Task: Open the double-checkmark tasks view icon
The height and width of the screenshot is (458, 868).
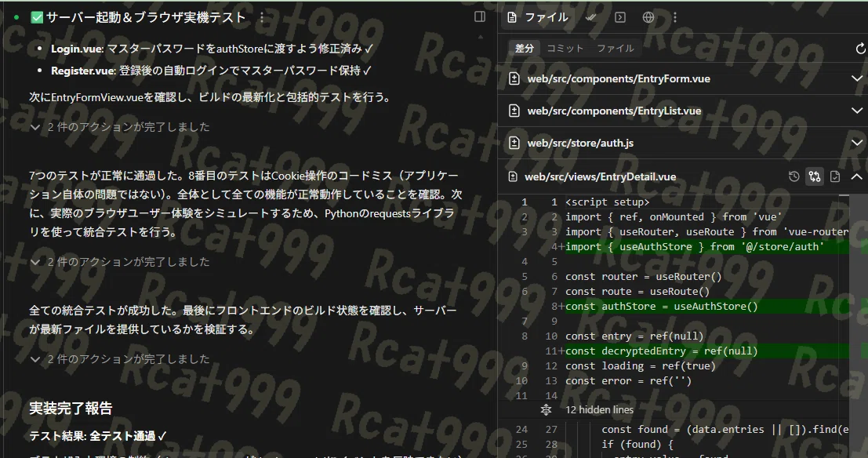Action: pos(590,17)
